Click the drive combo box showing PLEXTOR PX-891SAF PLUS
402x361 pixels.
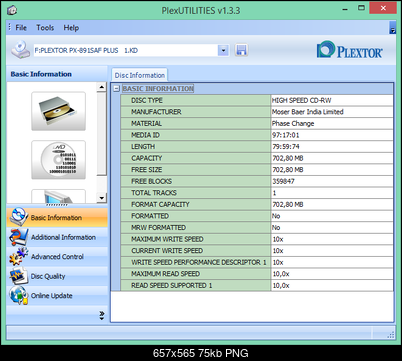(131, 50)
